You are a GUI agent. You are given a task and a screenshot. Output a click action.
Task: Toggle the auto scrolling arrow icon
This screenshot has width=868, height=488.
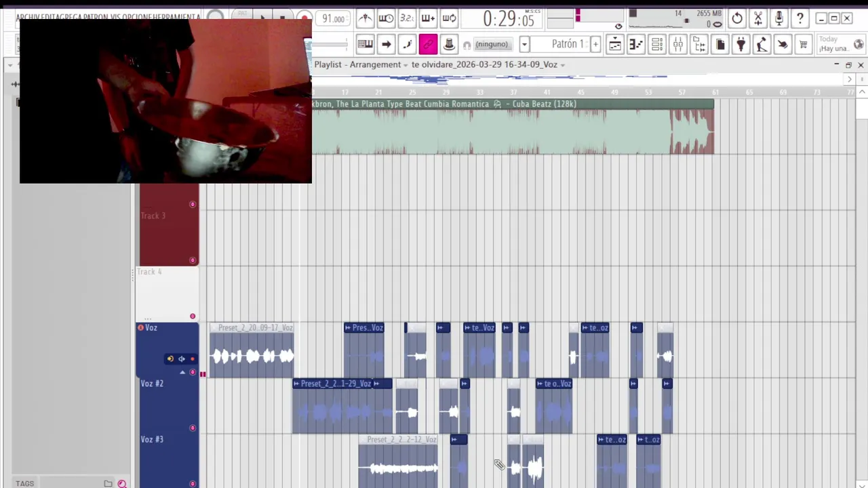pyautogui.click(x=386, y=45)
